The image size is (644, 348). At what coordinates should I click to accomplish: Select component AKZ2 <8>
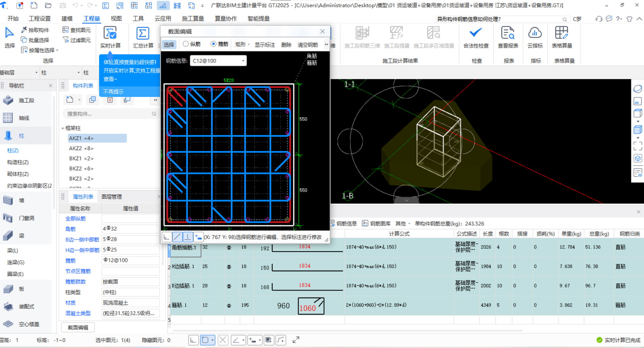(x=81, y=148)
